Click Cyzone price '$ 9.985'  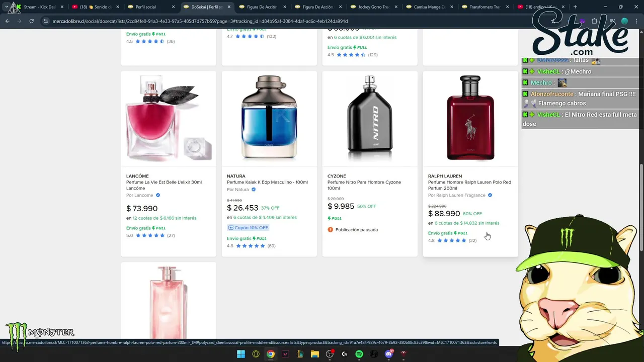(341, 206)
